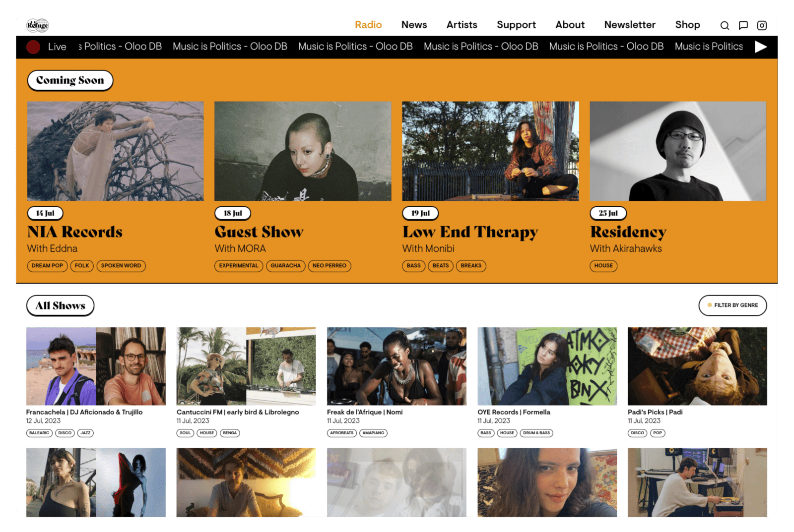Image resolution: width=794 pixels, height=532 pixels.
Task: Open Freak de l'Afrique | Nomi title
Action: (x=365, y=412)
